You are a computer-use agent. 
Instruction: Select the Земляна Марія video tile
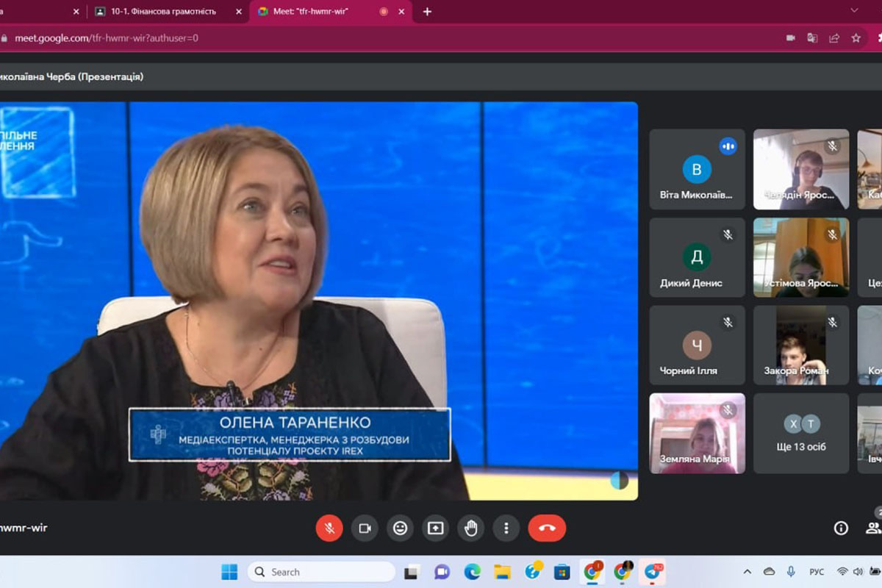(x=697, y=434)
